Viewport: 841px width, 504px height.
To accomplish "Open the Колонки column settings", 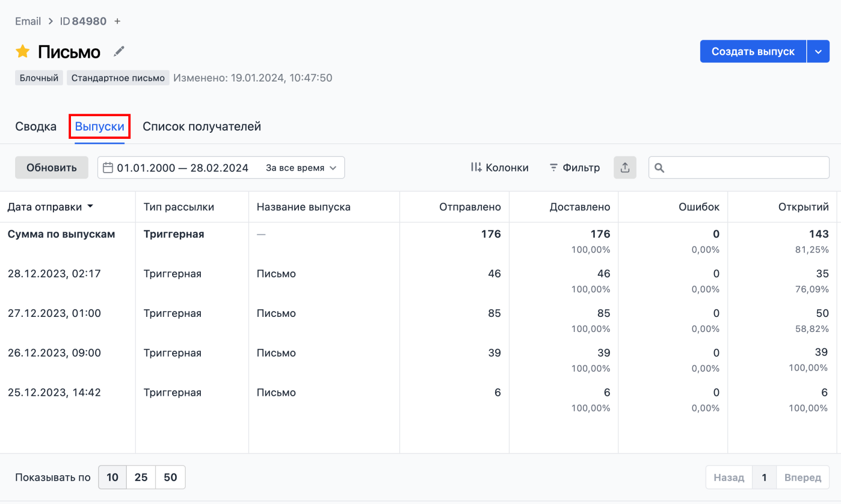I will coord(499,167).
